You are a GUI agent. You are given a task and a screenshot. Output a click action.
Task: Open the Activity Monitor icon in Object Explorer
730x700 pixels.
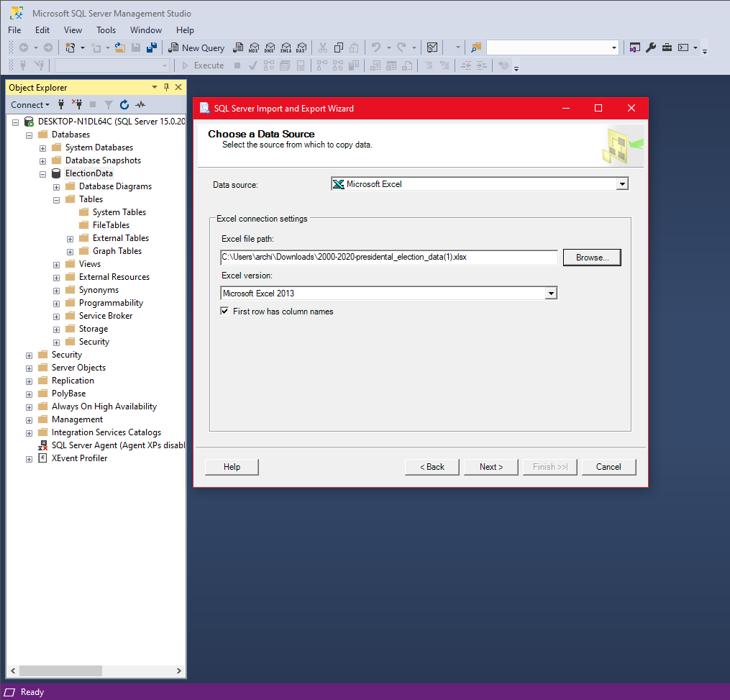(140, 104)
